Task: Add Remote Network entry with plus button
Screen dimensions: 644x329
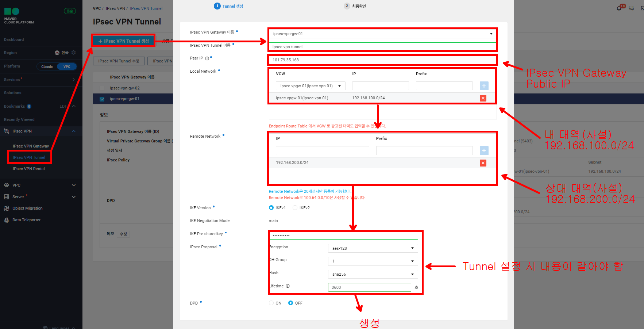Action: 484,150
